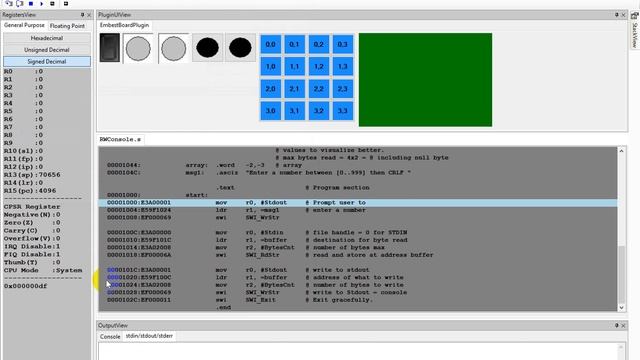Viewport: 640px width, 360px height.
Task: Click keypad button 3,0
Action: coord(270,111)
